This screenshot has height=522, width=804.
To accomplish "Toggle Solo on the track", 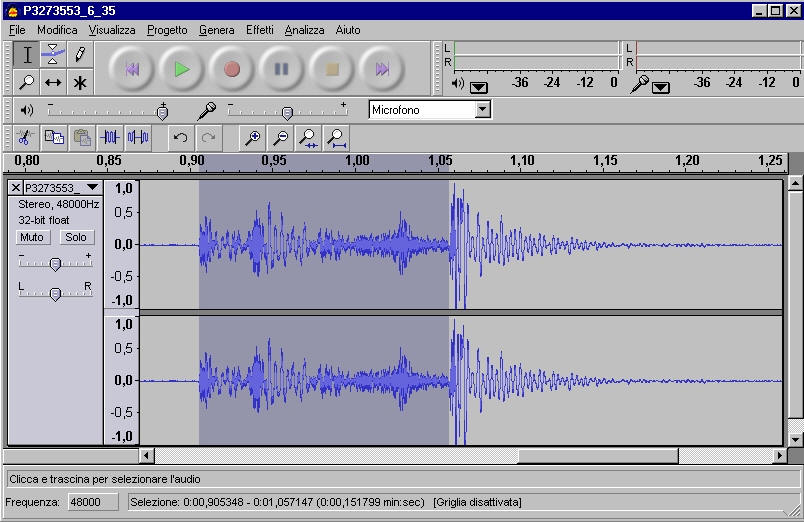I will tap(76, 237).
